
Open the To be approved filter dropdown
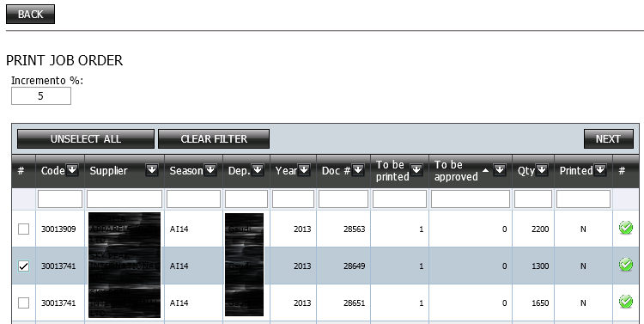(x=500, y=170)
